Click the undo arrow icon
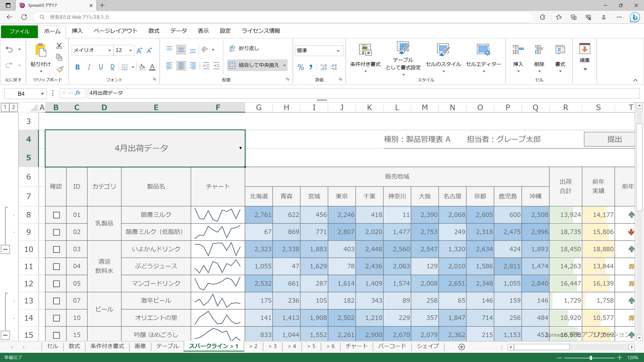644x362 pixels. tap(9, 49)
